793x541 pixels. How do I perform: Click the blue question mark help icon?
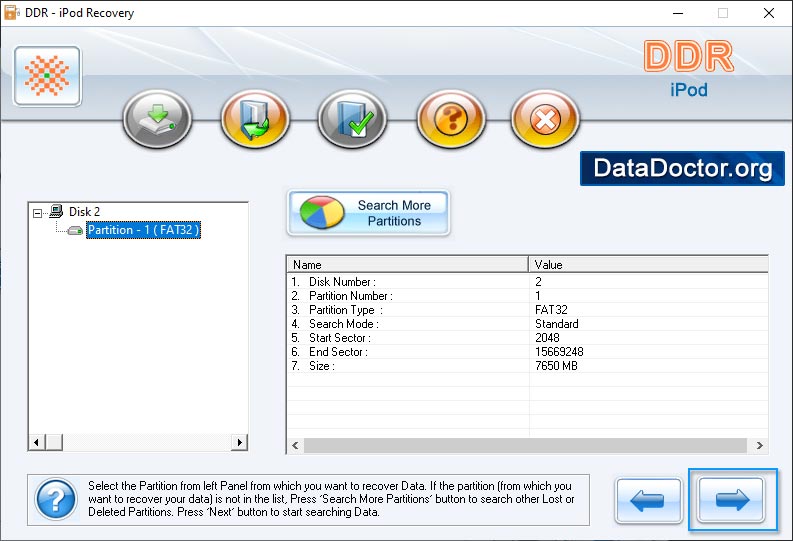56,500
